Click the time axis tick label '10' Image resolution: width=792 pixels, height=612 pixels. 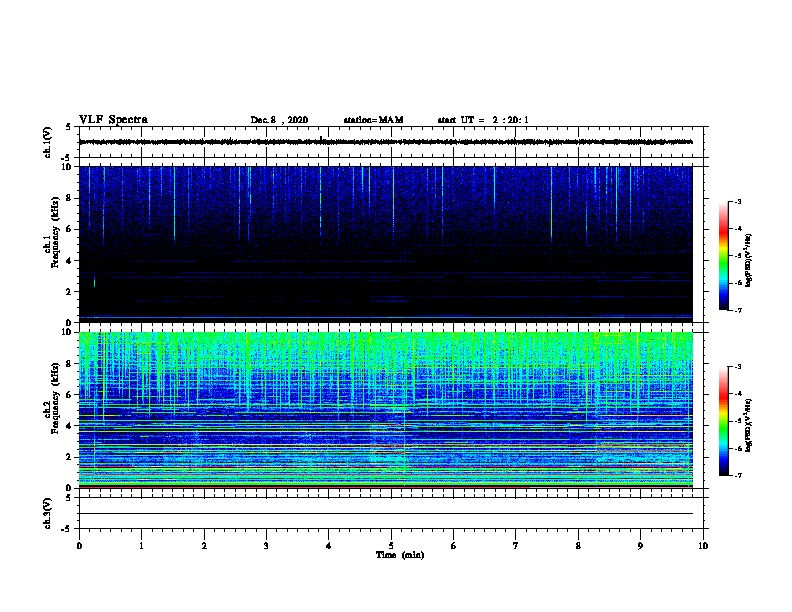pyautogui.click(x=703, y=546)
